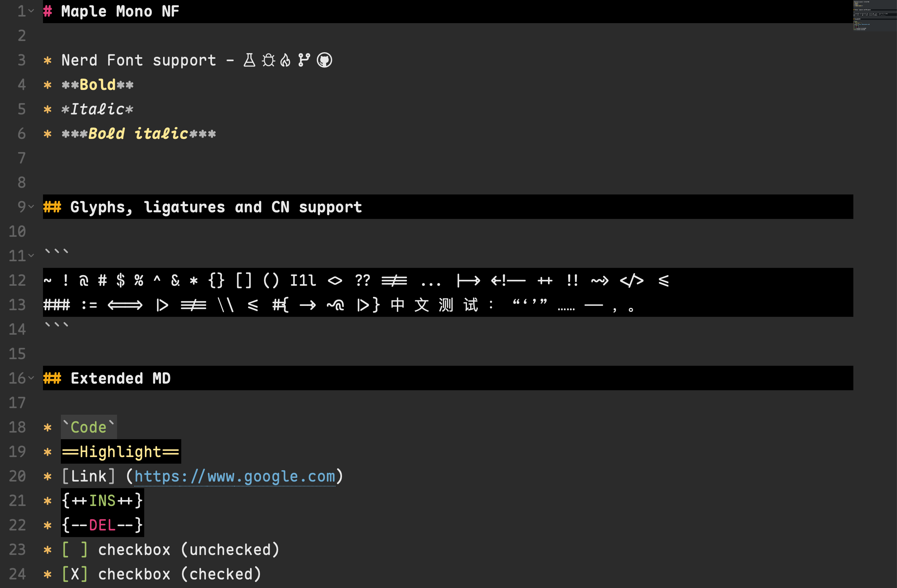Click the green 'INS' insertion text

(x=102, y=501)
